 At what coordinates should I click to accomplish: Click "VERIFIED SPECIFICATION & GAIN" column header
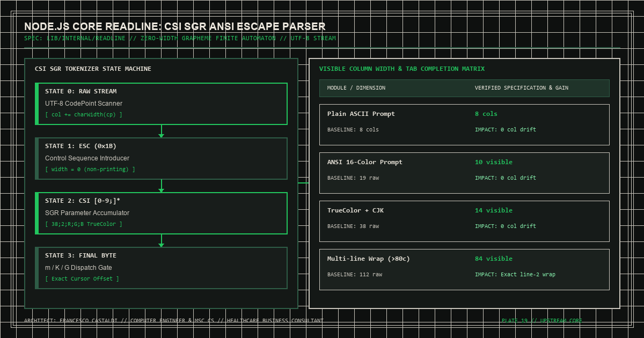pyautogui.click(x=522, y=88)
